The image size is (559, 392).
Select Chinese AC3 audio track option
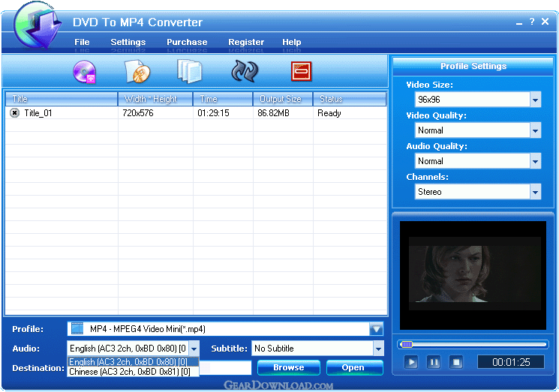pyautogui.click(x=133, y=372)
